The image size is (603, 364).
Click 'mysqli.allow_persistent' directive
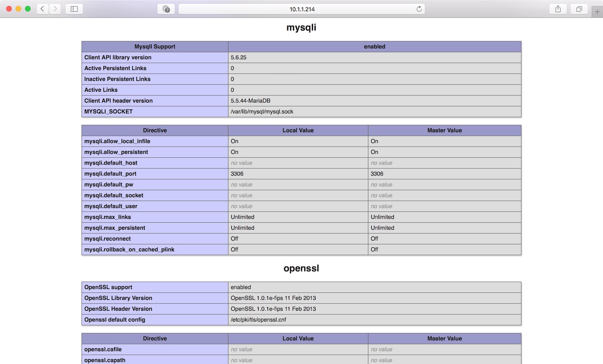coord(116,152)
